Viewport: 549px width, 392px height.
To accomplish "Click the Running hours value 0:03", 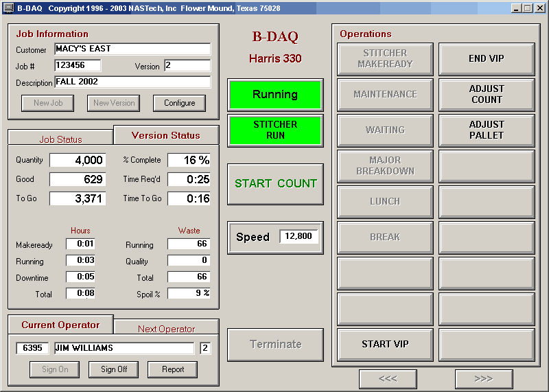I will tap(80, 260).
